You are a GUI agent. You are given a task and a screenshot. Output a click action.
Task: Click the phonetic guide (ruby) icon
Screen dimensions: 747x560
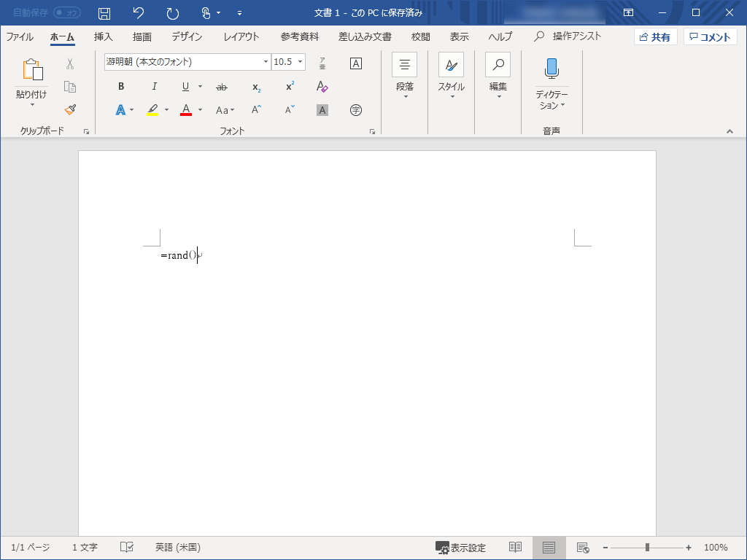click(x=322, y=63)
